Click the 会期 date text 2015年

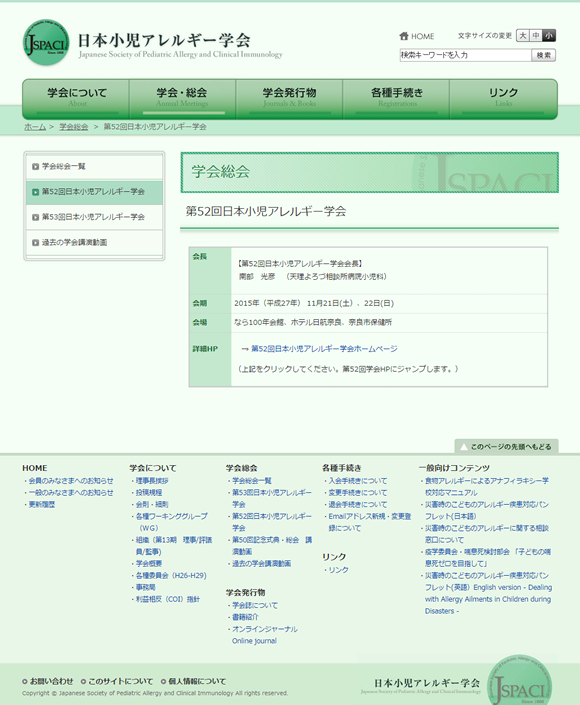[314, 303]
